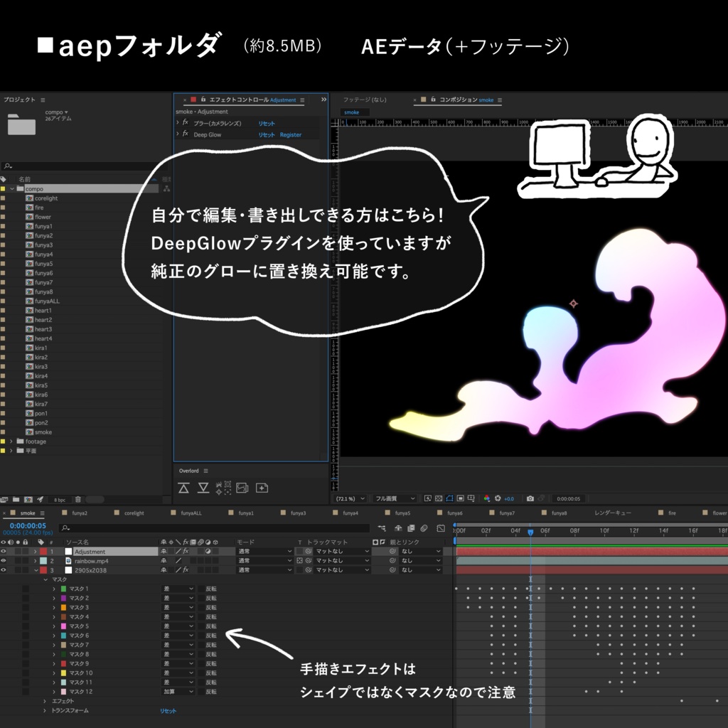This screenshot has width=728, height=728.
Task: Show RGB channels via the channel icon
Action: point(488,498)
